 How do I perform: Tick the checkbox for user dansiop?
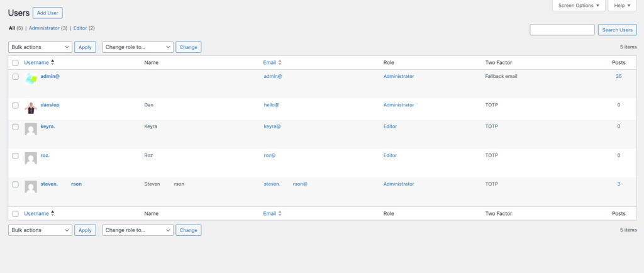[x=16, y=105]
